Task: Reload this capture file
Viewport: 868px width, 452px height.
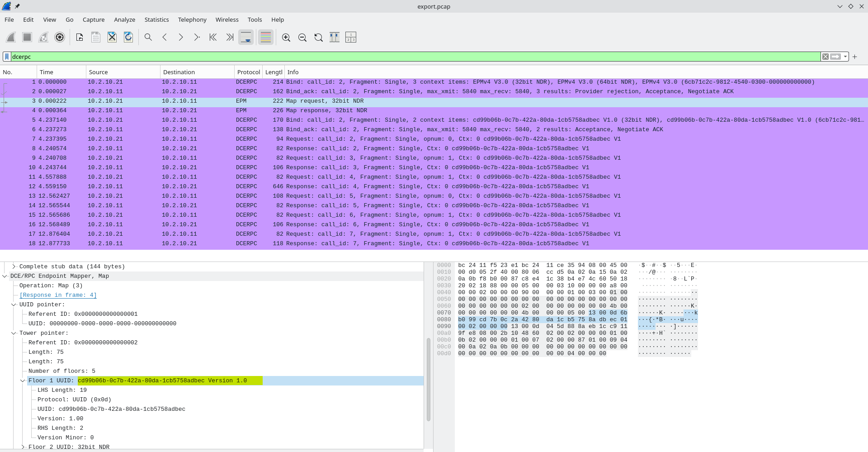Action: tap(128, 37)
